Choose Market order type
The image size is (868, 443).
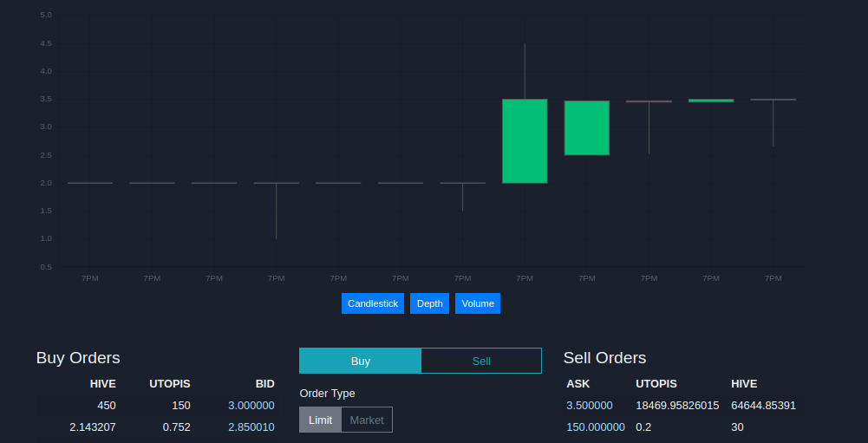coord(367,420)
